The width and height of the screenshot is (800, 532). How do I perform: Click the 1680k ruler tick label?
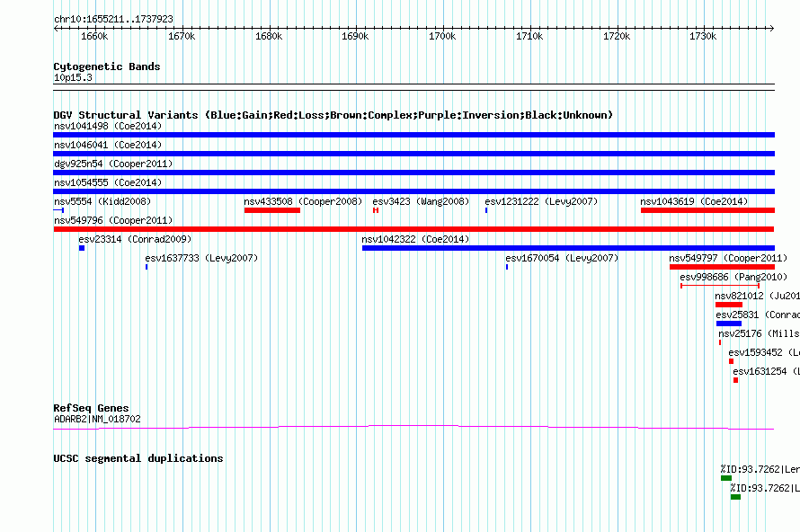[x=269, y=36]
